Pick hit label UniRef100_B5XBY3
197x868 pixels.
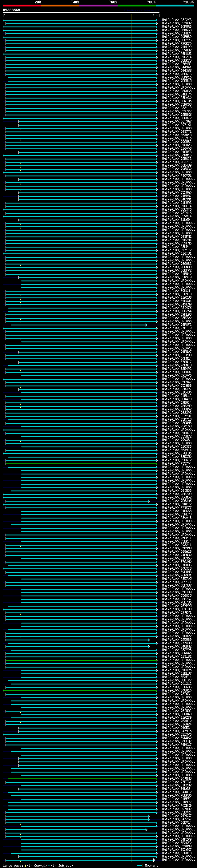pyautogui.click(x=177, y=135)
